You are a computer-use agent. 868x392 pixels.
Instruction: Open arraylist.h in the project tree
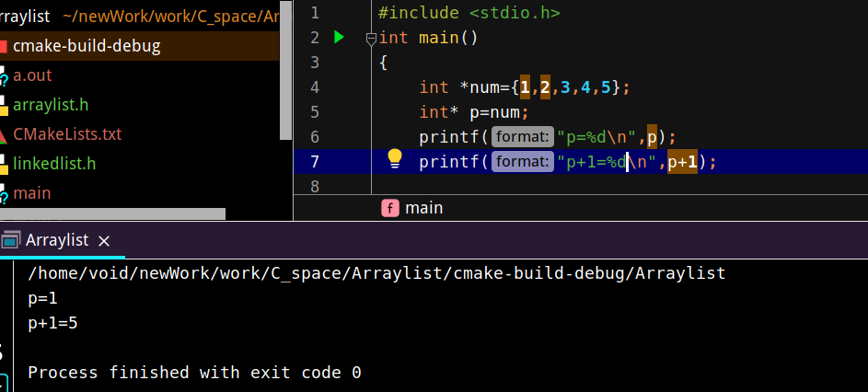(51, 105)
